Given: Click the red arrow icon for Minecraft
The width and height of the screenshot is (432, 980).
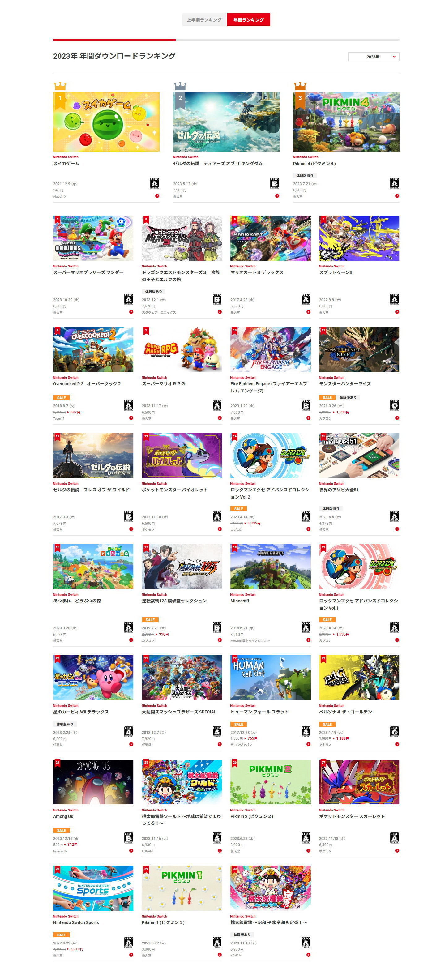Looking at the screenshot, I should (x=308, y=640).
